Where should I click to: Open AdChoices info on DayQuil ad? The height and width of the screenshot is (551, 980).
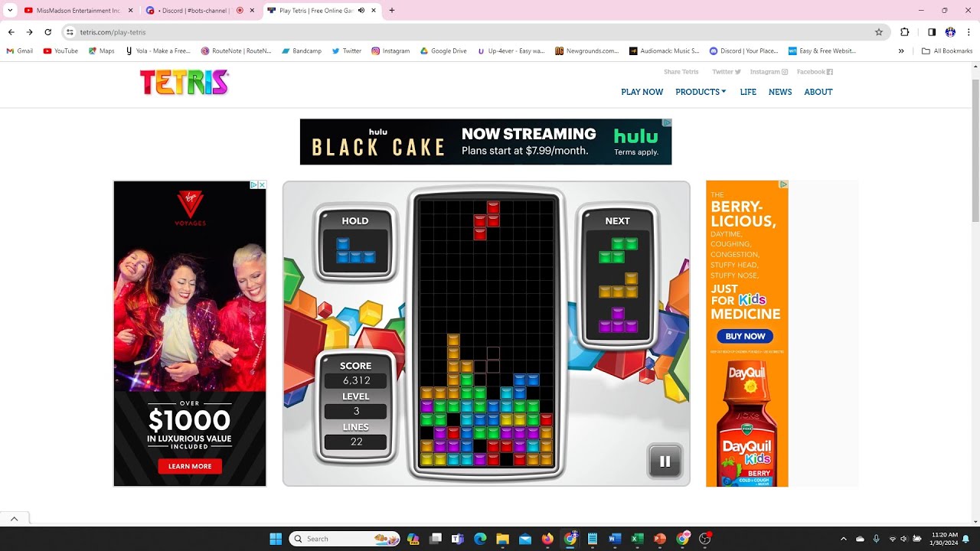coord(783,184)
